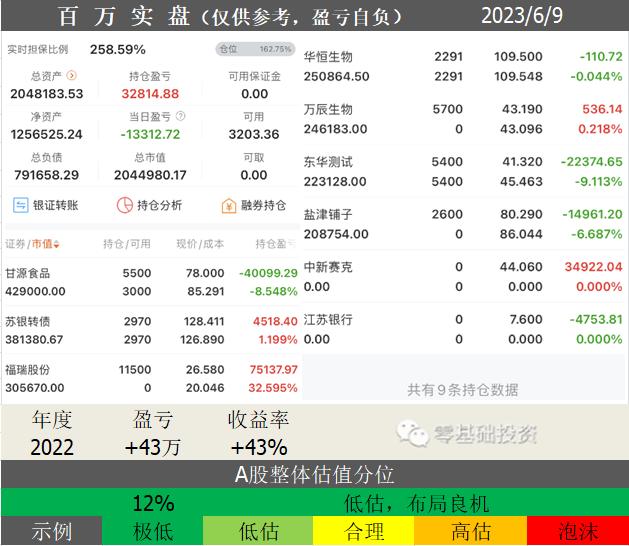Open the 苏银转债 holding row

point(151,330)
